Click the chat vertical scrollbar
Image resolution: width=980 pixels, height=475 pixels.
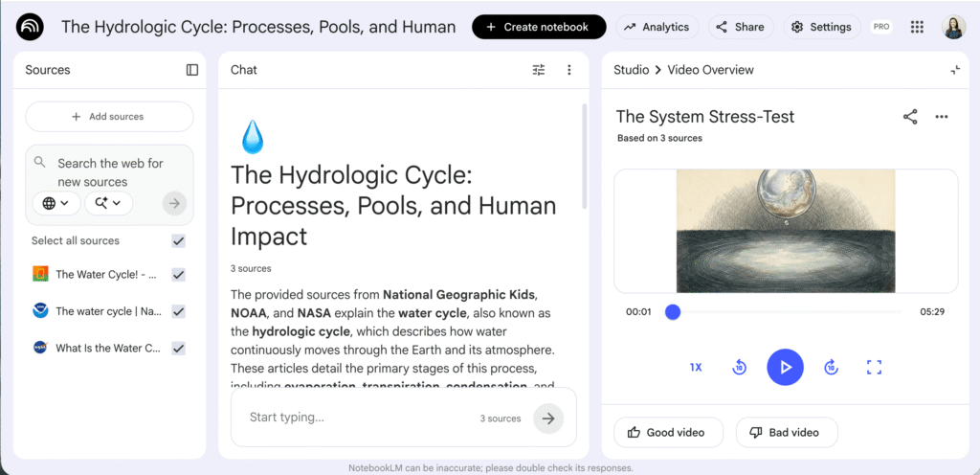coord(585,156)
